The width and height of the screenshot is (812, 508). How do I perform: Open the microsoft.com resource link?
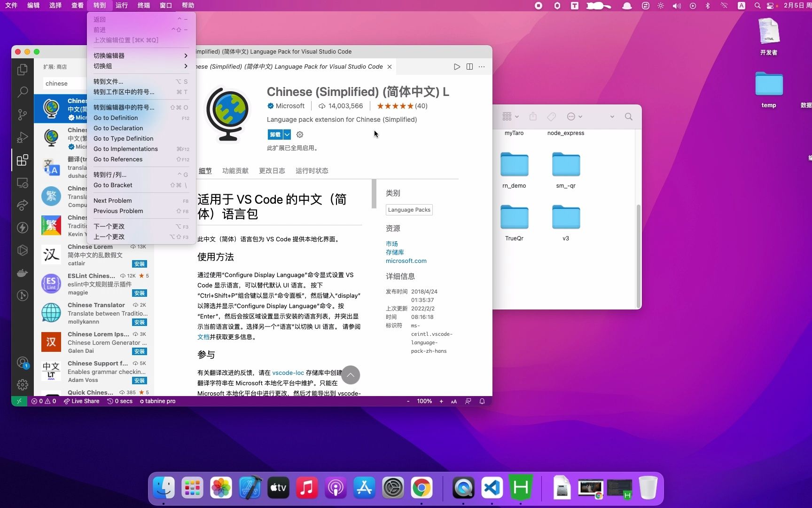(406, 261)
